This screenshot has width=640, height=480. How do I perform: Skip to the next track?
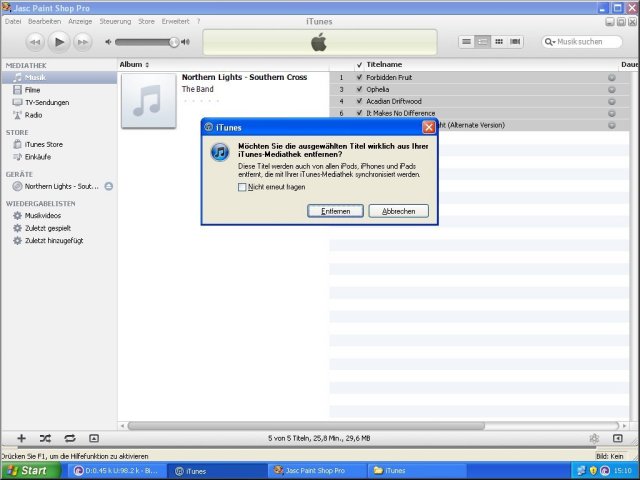tap(83, 41)
